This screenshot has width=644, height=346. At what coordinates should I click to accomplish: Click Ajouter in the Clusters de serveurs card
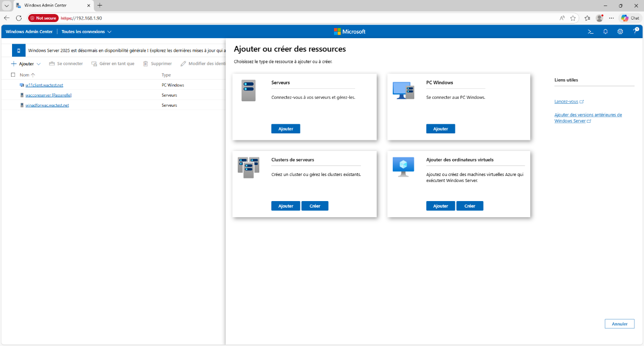(x=286, y=206)
